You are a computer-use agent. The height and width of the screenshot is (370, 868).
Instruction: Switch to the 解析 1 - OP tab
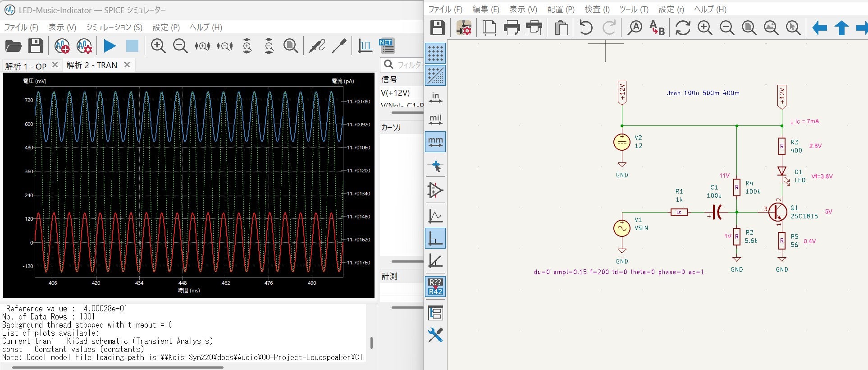click(26, 66)
